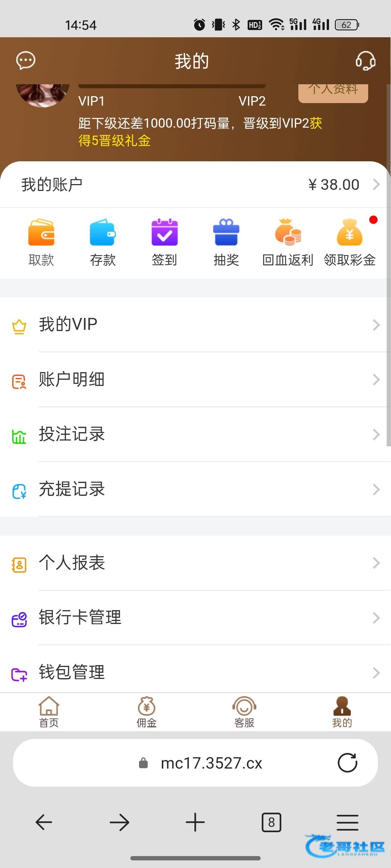Switch to the 佣金 commission tab
The height and width of the screenshot is (868, 391).
coord(147,712)
